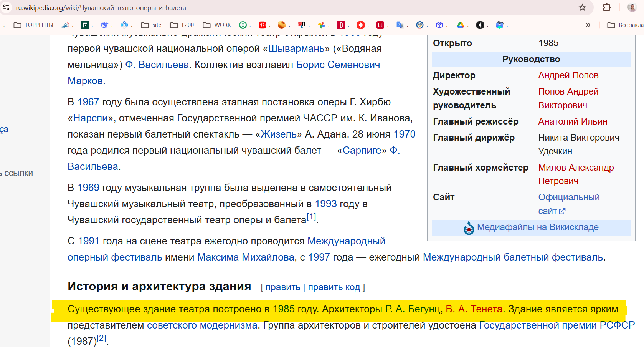Open the red 17 bookmark icon
Viewport: 644px width, 347px height.
263,25
